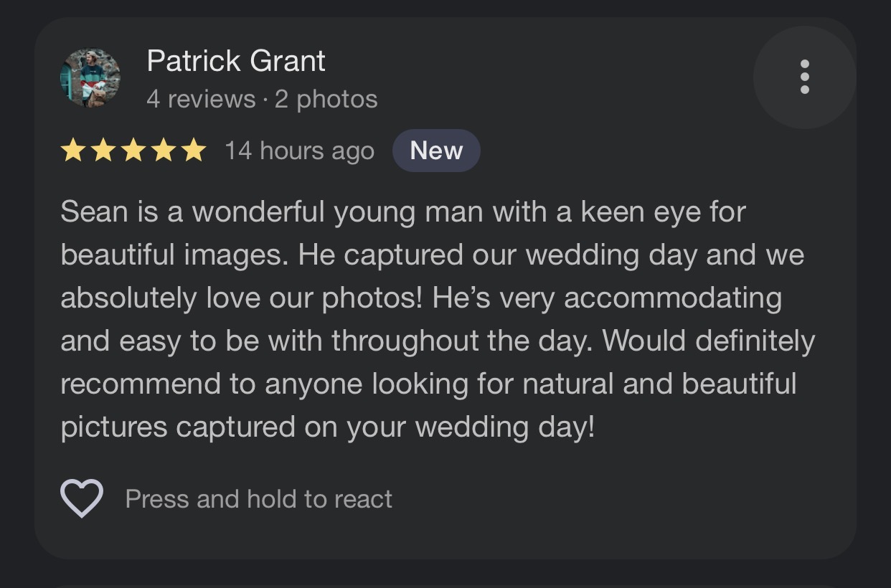Click the first yellow rating star
Screen dimensions: 891x588
[x=72, y=151]
